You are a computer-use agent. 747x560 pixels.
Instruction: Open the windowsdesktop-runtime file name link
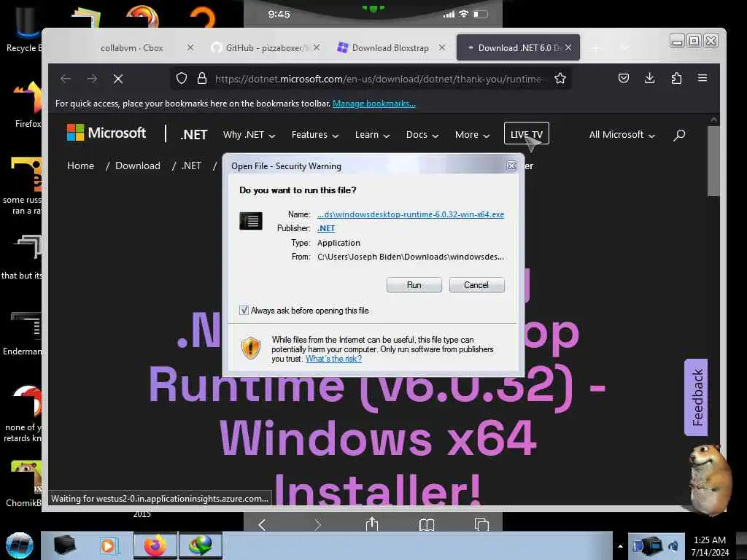pyautogui.click(x=411, y=214)
